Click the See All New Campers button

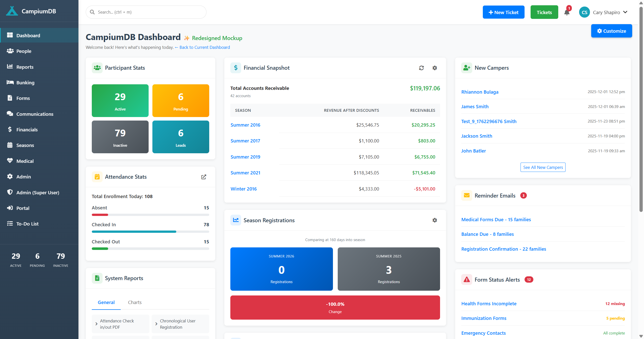tap(543, 167)
